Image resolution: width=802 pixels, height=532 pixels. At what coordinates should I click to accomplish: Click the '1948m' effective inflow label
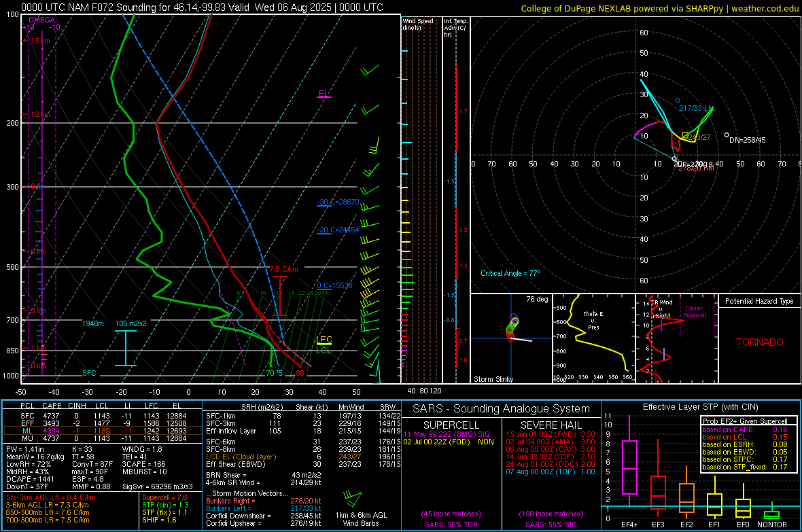(92, 323)
